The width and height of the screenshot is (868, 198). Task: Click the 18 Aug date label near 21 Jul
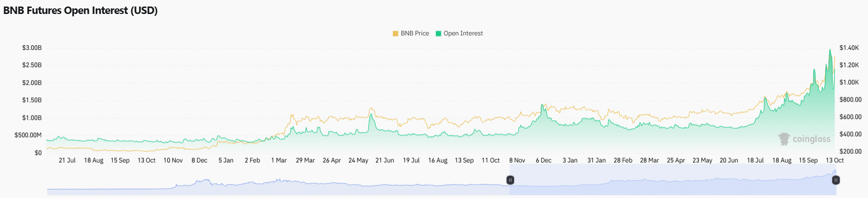click(x=93, y=160)
